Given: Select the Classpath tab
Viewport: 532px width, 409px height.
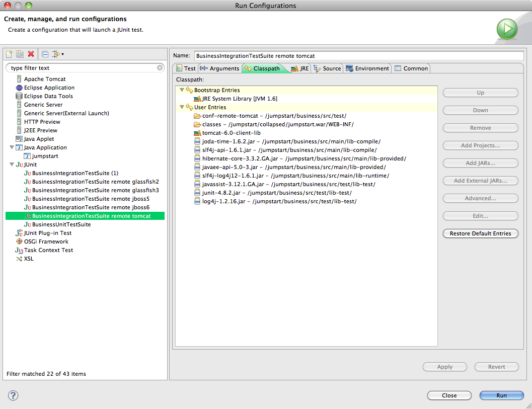Looking at the screenshot, I should tap(262, 68).
